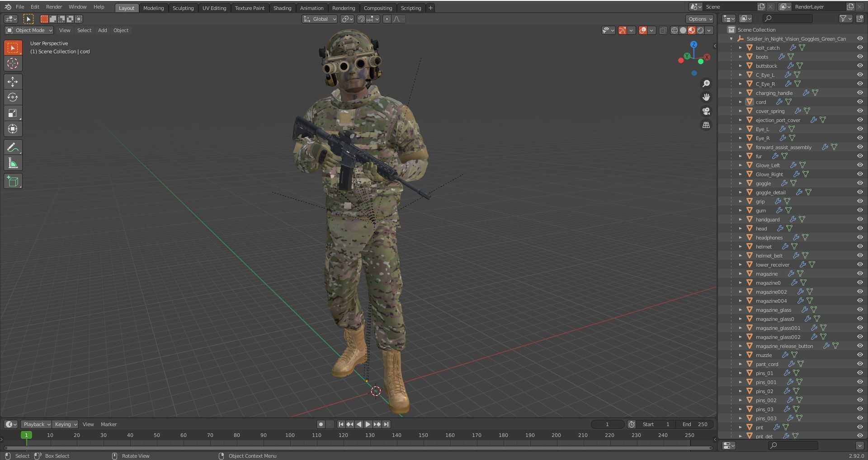Switch to the Shading workspace tab

[282, 8]
